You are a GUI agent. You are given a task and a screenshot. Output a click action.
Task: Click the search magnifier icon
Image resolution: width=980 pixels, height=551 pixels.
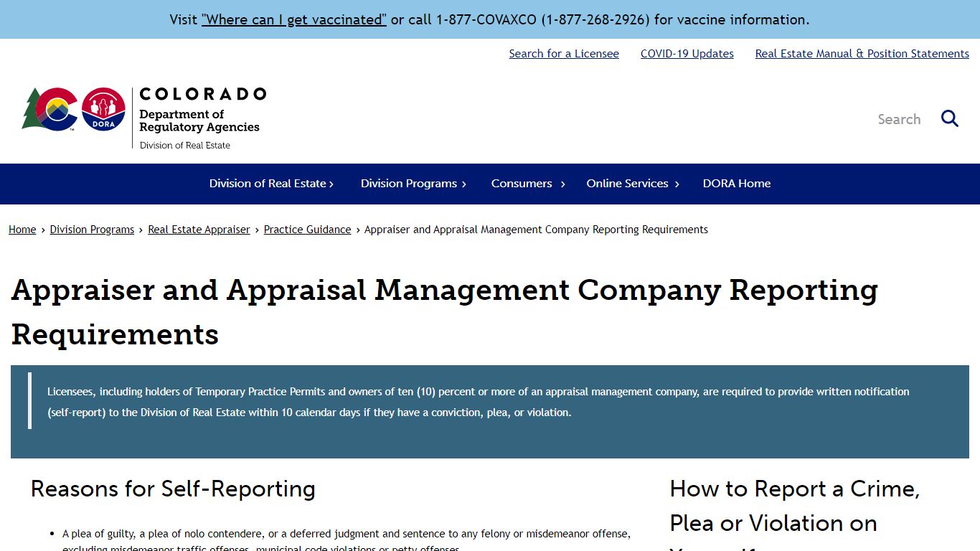coord(950,119)
